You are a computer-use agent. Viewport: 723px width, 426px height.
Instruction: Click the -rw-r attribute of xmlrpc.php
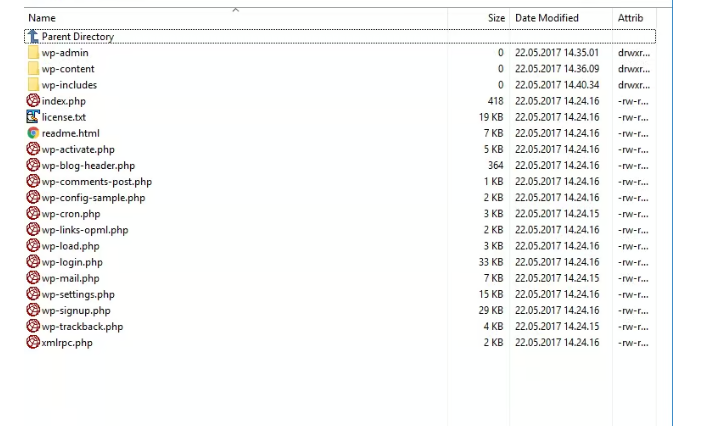pyautogui.click(x=633, y=343)
